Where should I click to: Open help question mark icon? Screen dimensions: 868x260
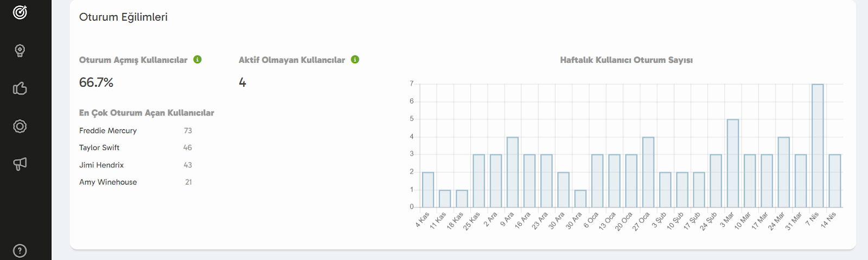(20, 251)
